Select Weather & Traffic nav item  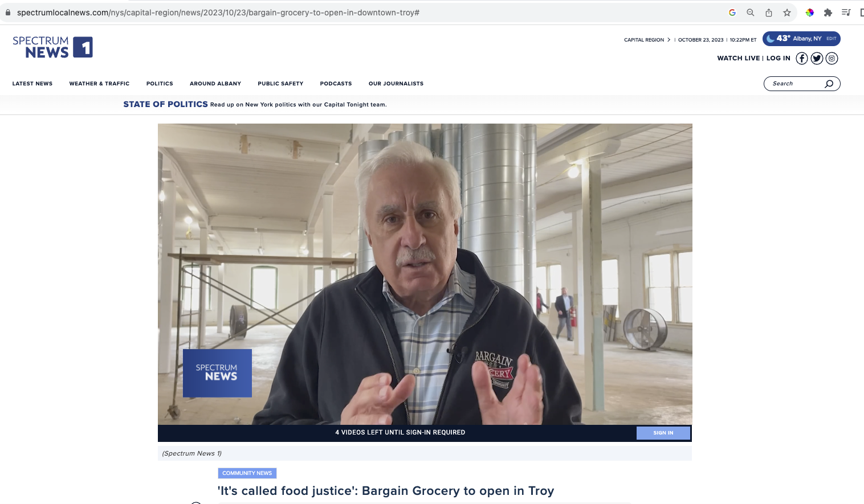click(x=99, y=84)
